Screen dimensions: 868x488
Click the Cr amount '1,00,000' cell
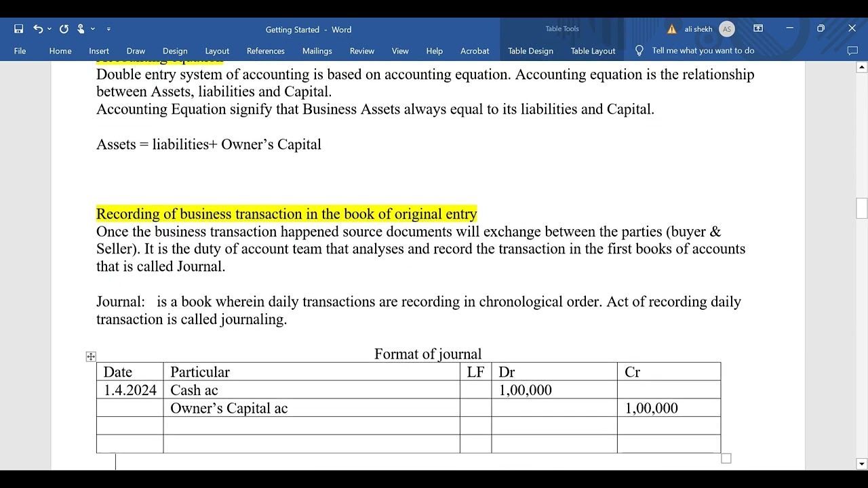(669, 408)
